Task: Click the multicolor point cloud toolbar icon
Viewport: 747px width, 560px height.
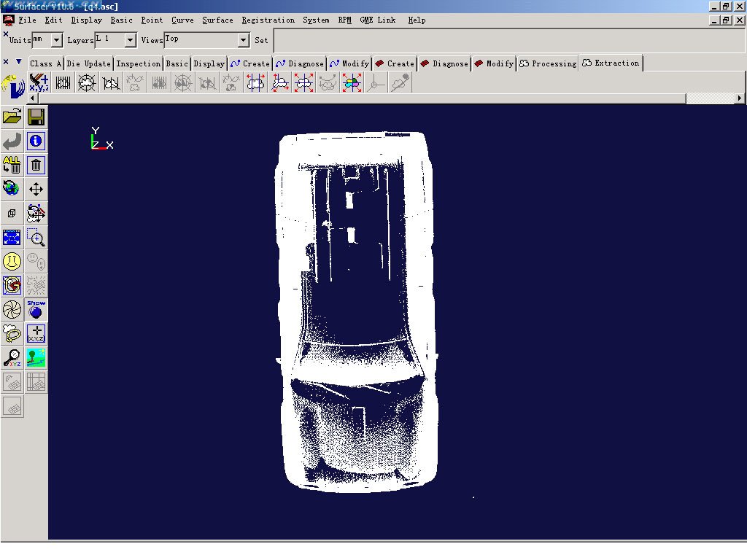Action: click(x=352, y=83)
